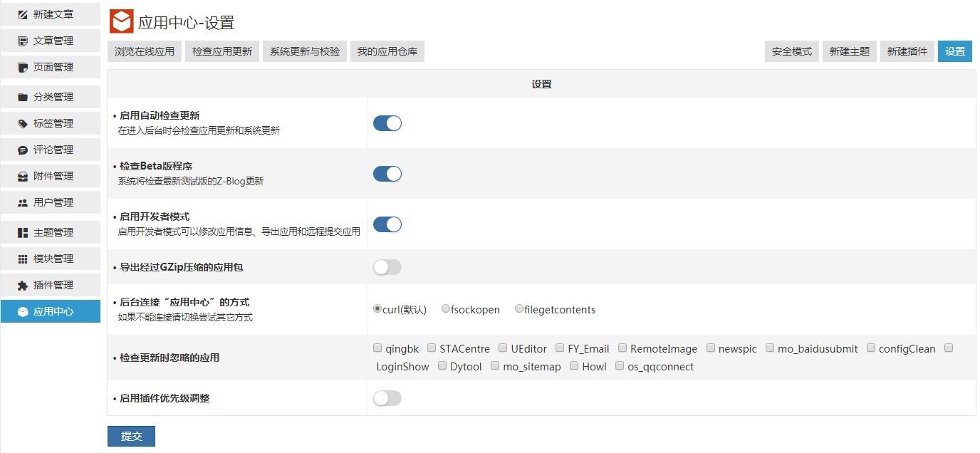Viewport: 980px width, 453px height.
Task: Open 新建插件 to create a plugin
Action: click(x=907, y=51)
